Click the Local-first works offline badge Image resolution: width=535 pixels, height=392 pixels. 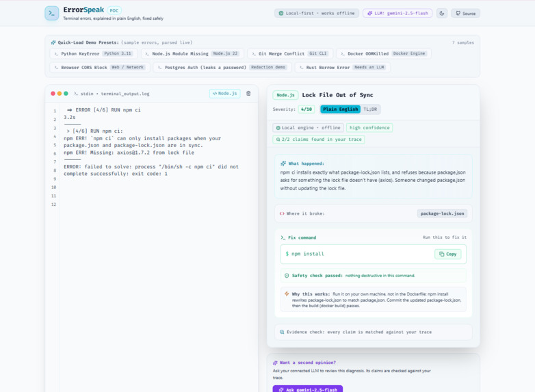click(317, 13)
